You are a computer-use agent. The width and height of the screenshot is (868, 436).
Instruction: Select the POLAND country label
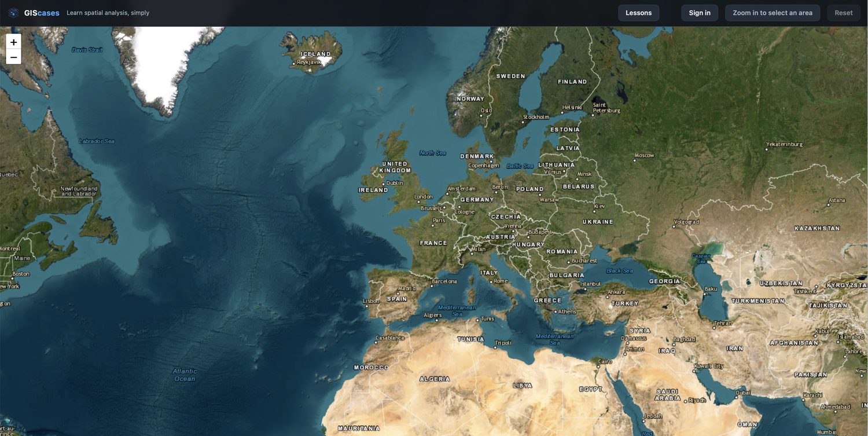pyautogui.click(x=530, y=189)
